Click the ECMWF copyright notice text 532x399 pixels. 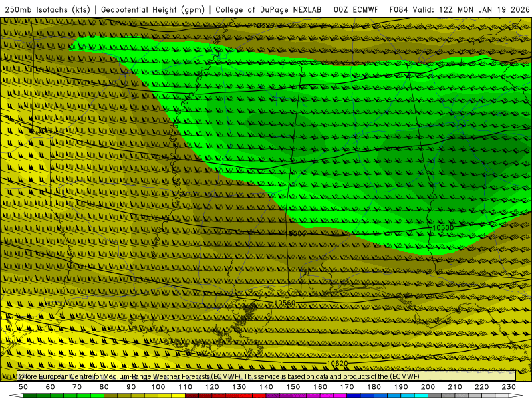point(219,376)
